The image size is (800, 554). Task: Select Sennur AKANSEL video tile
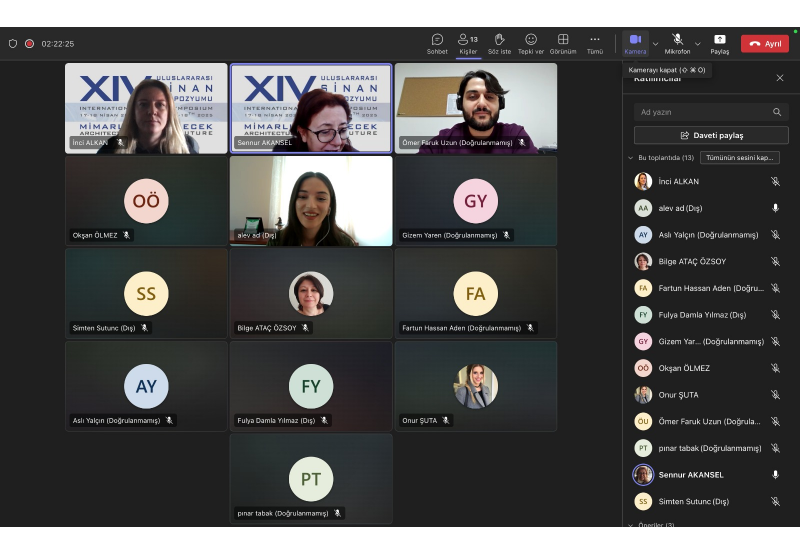click(311, 108)
